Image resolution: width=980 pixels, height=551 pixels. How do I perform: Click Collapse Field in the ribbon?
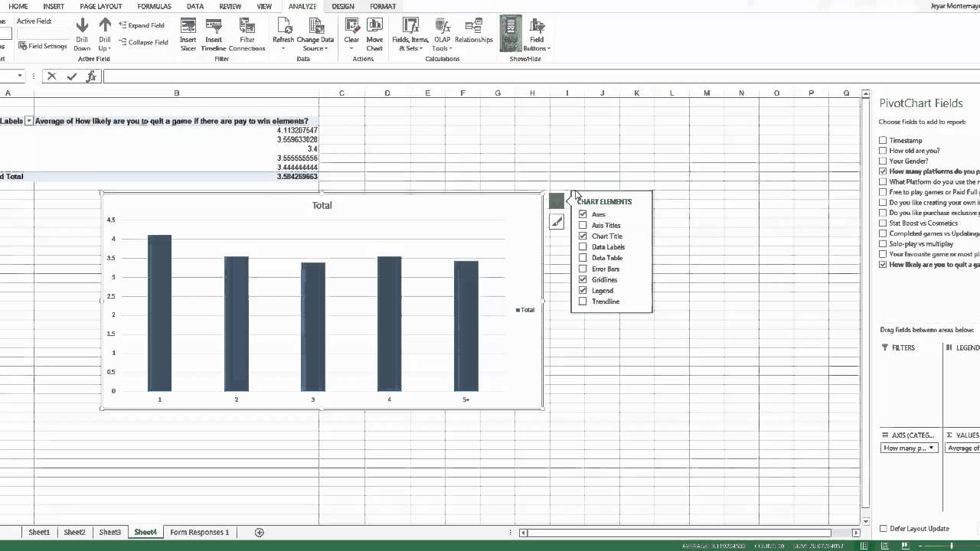(143, 42)
